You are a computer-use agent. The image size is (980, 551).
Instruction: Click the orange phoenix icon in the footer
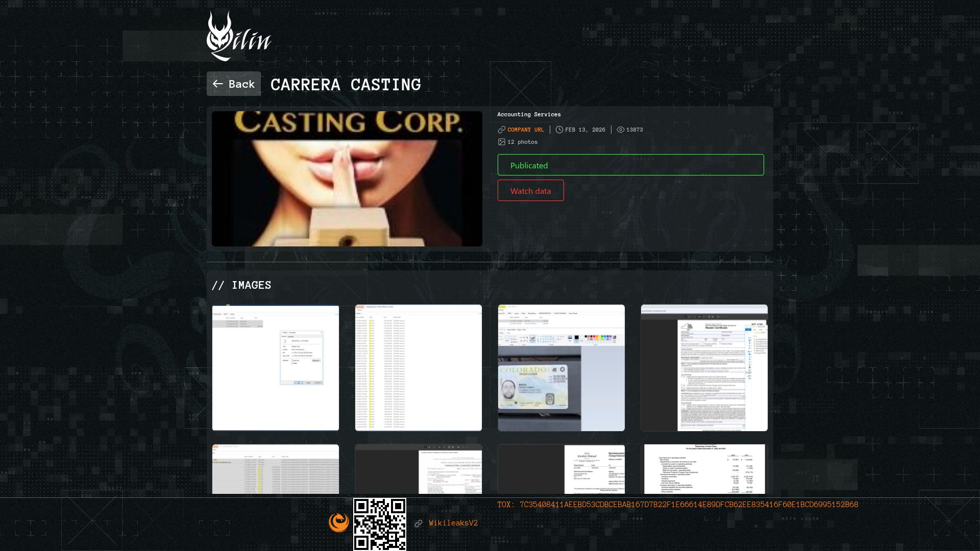point(338,521)
